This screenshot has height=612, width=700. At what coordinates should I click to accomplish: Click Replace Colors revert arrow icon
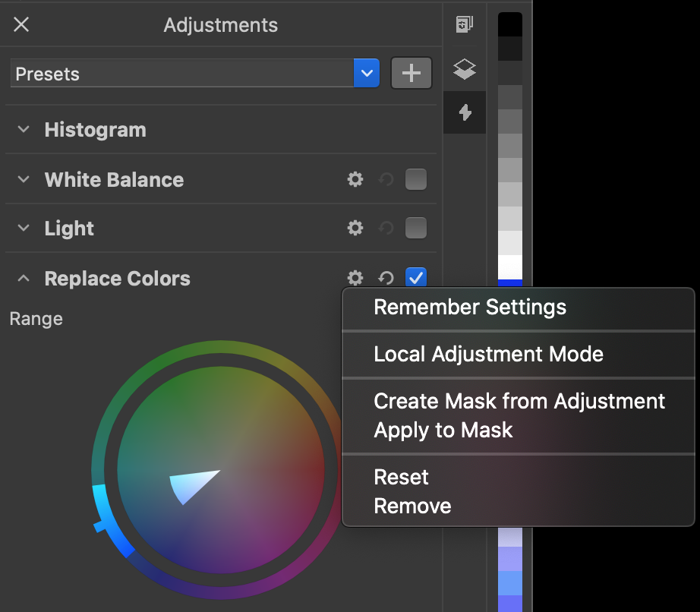(386, 279)
